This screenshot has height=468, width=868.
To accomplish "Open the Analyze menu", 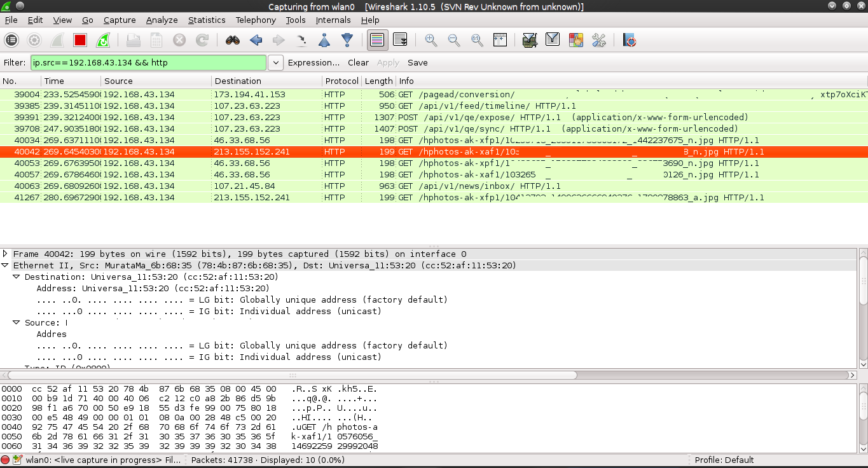I will [x=162, y=20].
